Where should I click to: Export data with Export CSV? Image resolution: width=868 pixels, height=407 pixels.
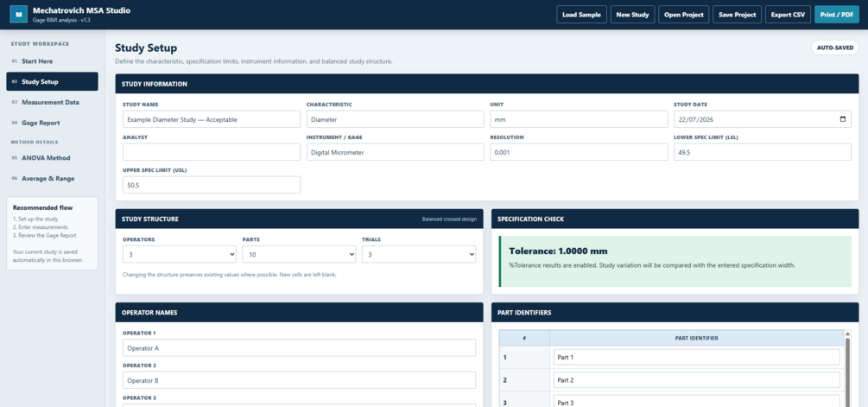tap(788, 15)
